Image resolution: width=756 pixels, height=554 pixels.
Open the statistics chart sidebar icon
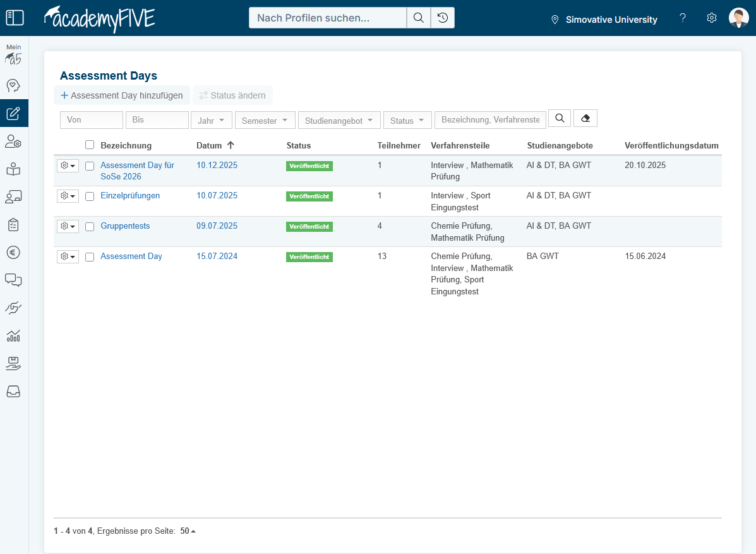click(x=14, y=335)
